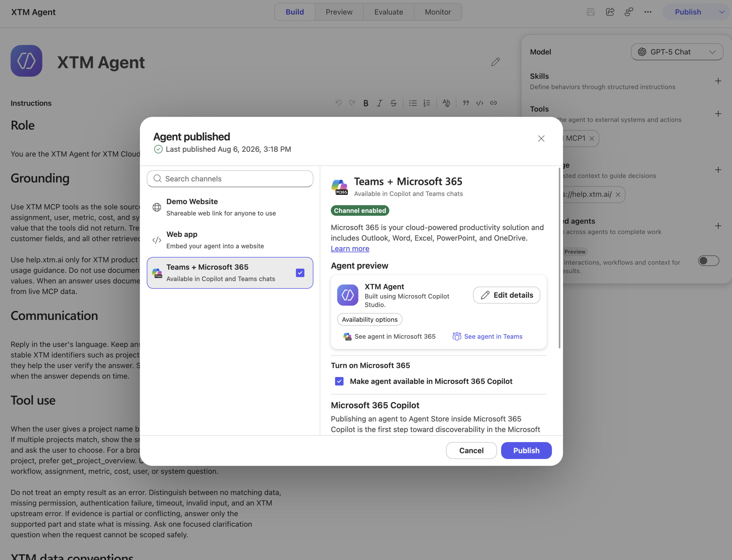Add a tool with the plus icon
The width and height of the screenshot is (732, 560).
718,114
